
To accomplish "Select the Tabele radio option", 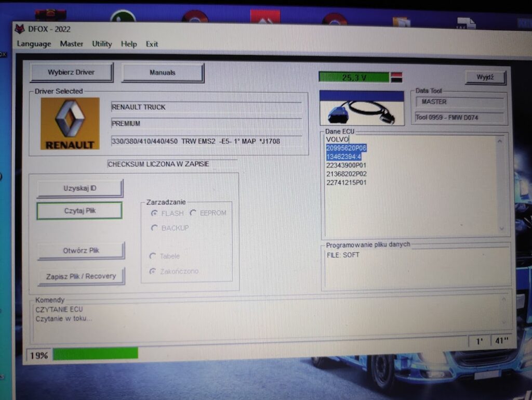I will tap(153, 256).
